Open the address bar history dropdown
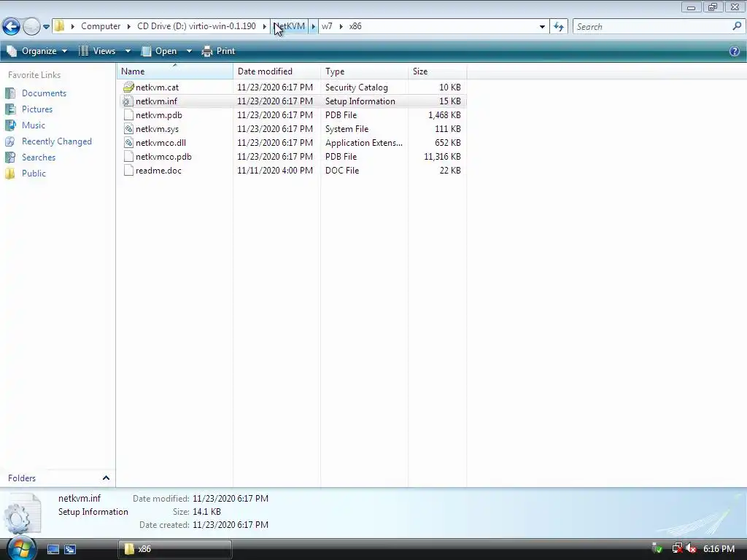747x560 pixels. tap(542, 27)
